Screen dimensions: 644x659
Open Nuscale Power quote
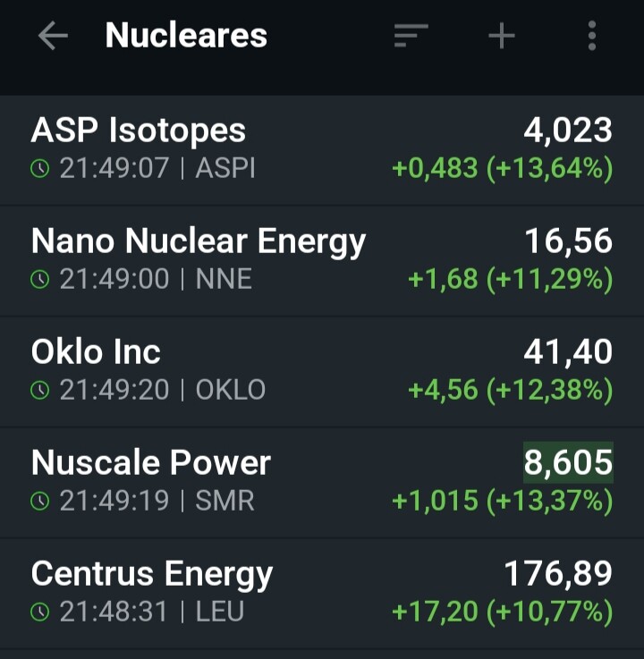(322, 483)
